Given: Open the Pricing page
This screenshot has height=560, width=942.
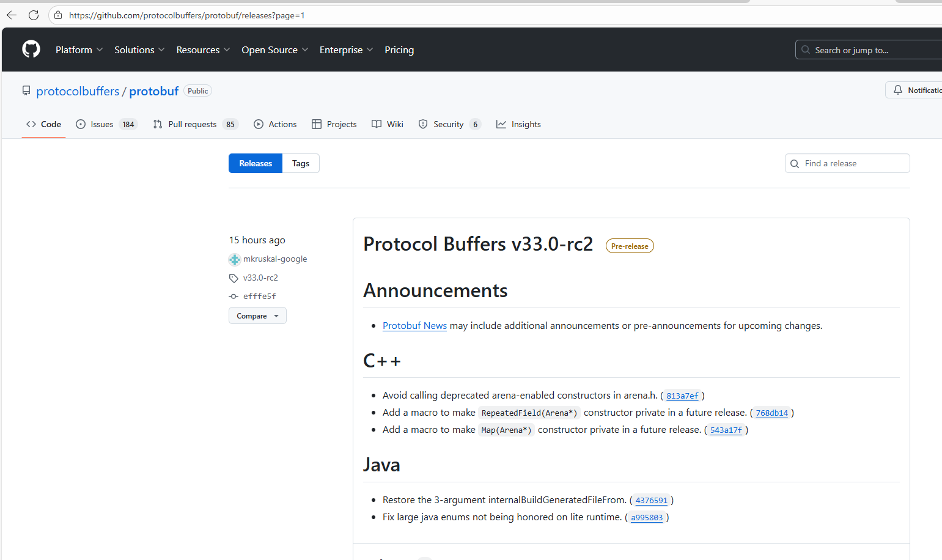Looking at the screenshot, I should point(399,50).
